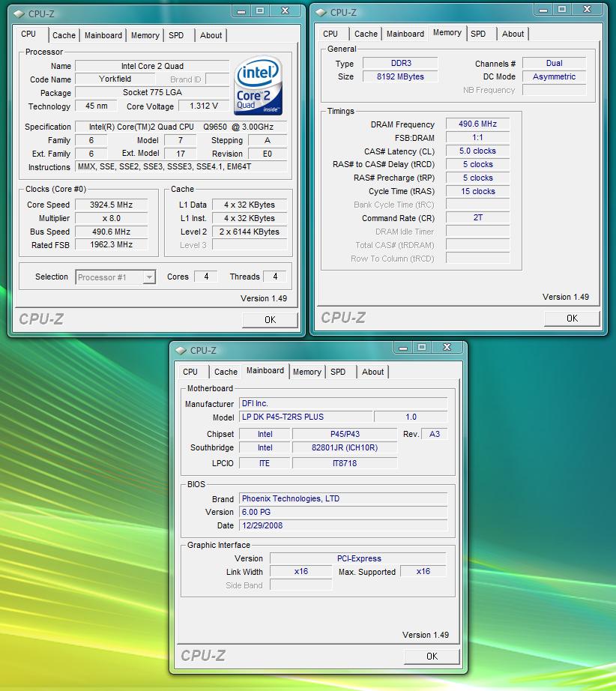Switch to CPU tab in Memory window
The height and width of the screenshot is (691, 616).
click(330, 34)
